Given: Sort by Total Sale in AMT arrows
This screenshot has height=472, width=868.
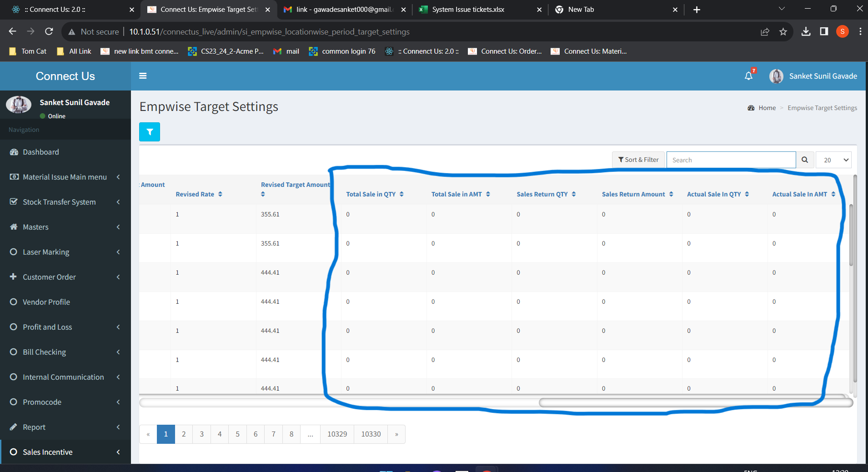Looking at the screenshot, I should 488,194.
